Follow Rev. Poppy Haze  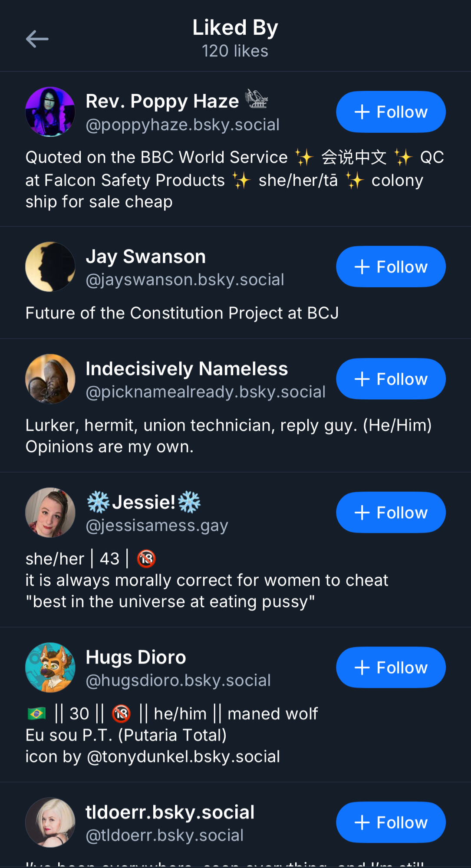click(x=391, y=112)
